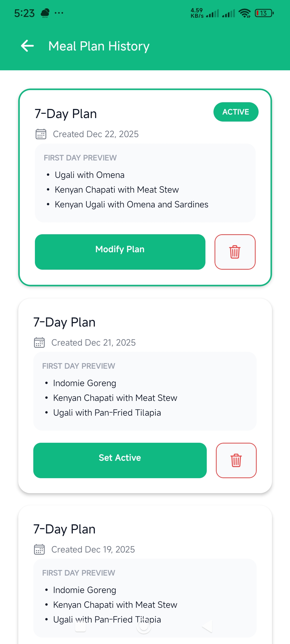Screen dimensions: 290x644
Task: Tap the Wi-Fi icon in the status bar
Action: (x=244, y=13)
